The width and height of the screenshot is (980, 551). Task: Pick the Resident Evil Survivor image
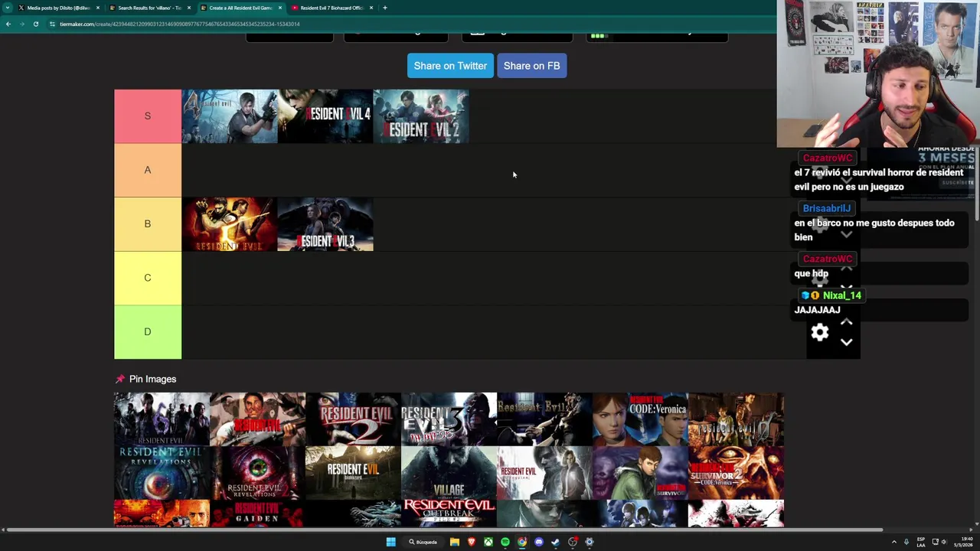640,473
